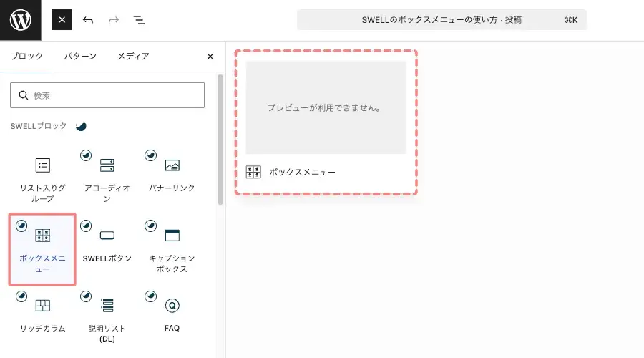Close the inserter panel with the X
644x358 pixels.
pyautogui.click(x=210, y=57)
